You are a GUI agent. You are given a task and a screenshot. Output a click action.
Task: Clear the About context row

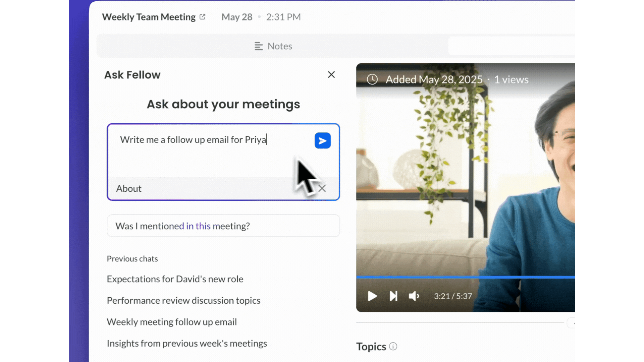click(322, 188)
